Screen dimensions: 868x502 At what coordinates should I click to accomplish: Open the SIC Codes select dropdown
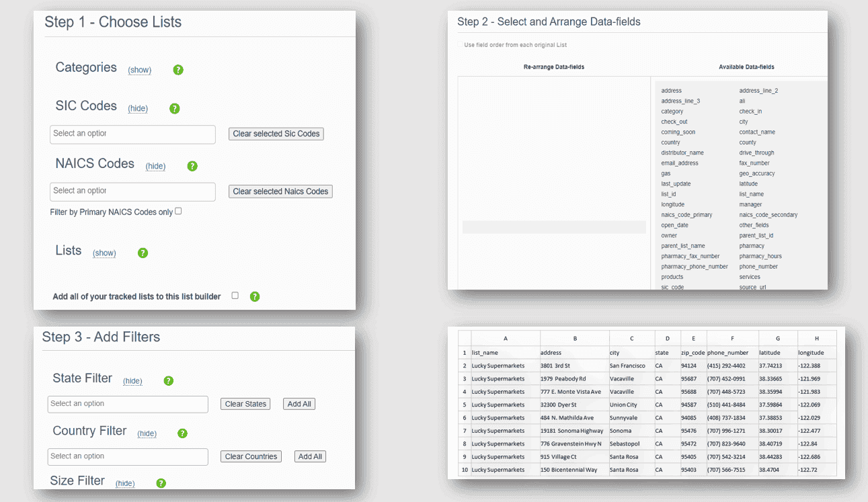132,134
